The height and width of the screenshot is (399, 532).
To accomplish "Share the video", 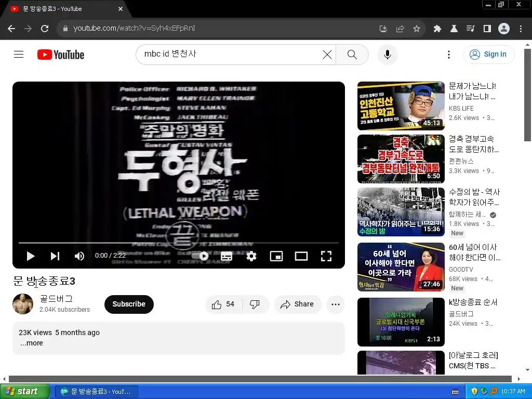I will pyautogui.click(x=297, y=304).
